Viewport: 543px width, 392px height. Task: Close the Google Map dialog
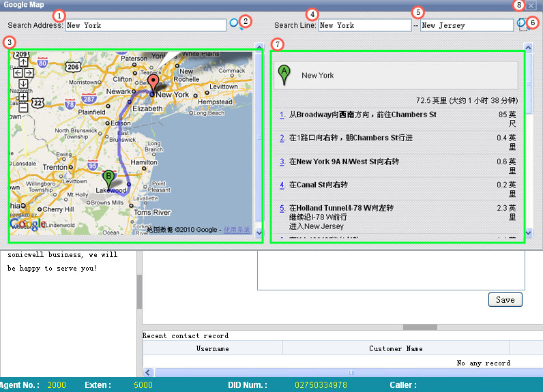pyautogui.click(x=531, y=5)
